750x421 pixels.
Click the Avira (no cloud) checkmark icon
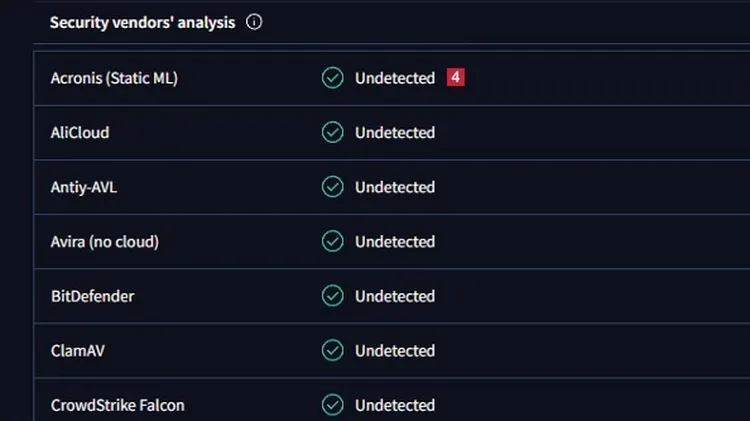332,241
